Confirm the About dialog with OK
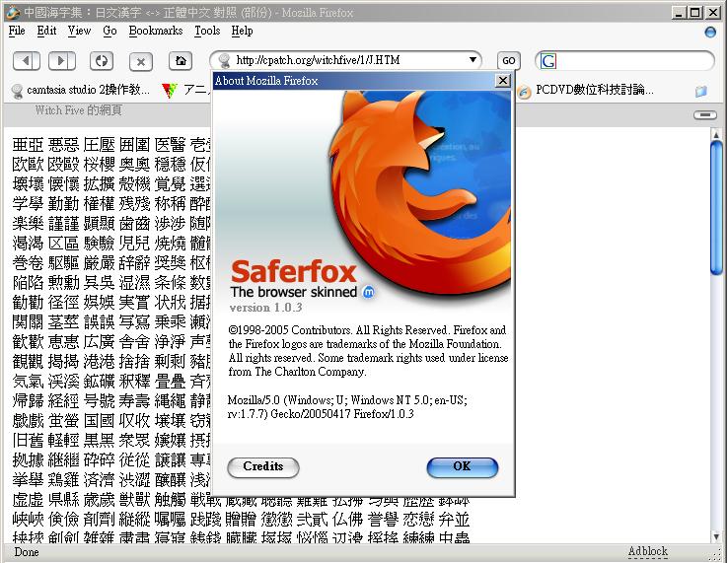Image resolution: width=728 pixels, height=563 pixels. tap(462, 466)
